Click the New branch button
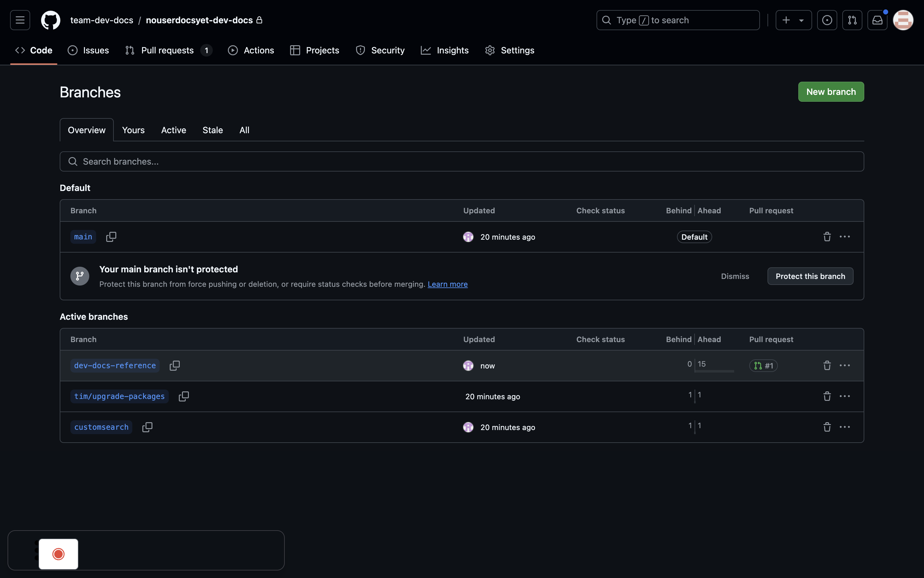The image size is (924, 578). click(x=831, y=91)
